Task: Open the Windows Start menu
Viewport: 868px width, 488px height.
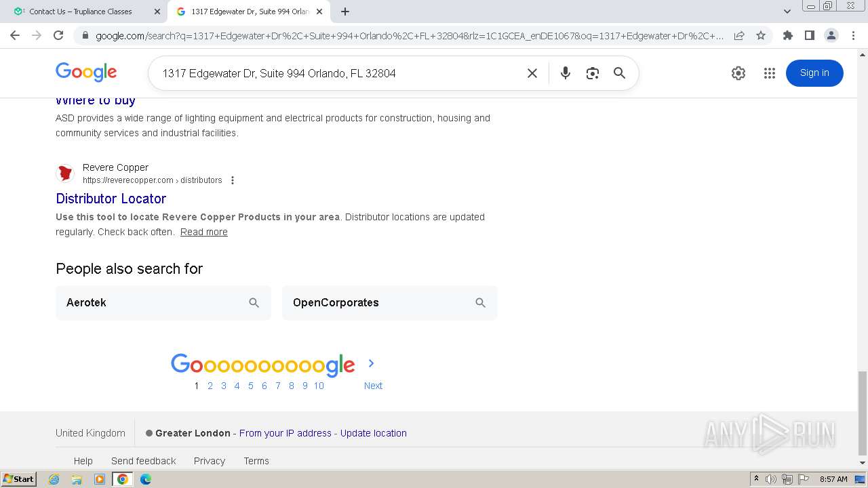Action: point(19,479)
